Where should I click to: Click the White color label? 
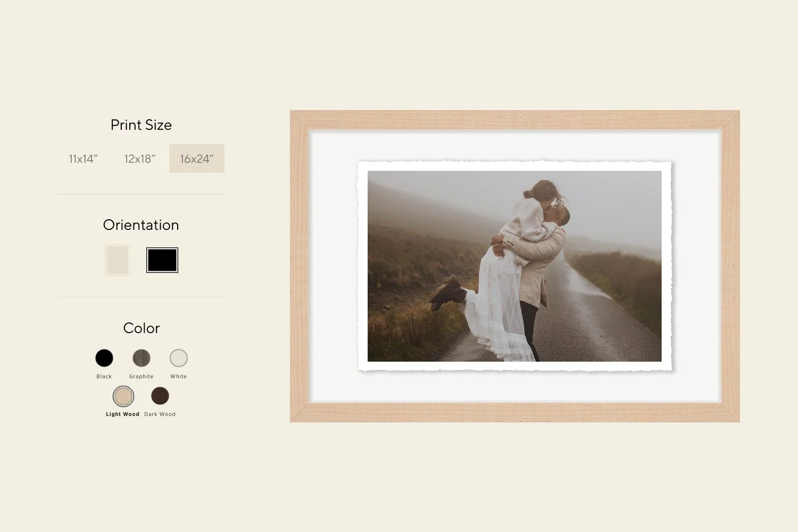point(179,377)
